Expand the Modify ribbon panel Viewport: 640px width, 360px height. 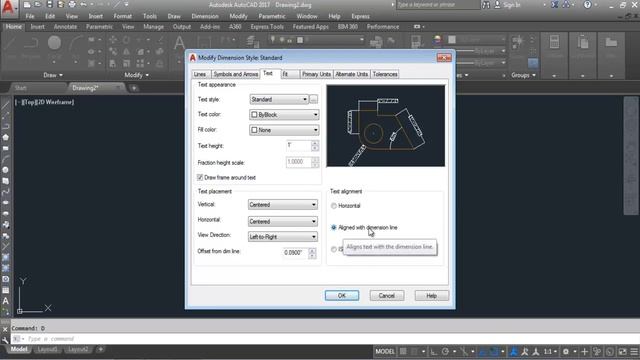137,75
